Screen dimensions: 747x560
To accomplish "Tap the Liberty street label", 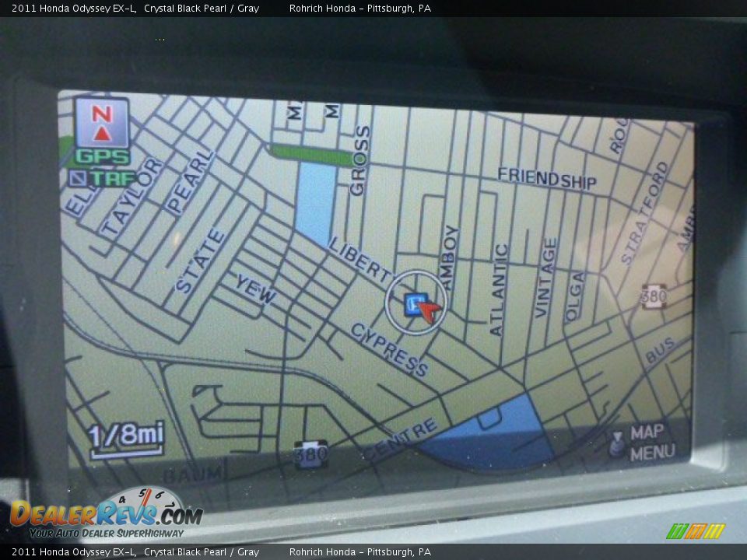I will [359, 258].
